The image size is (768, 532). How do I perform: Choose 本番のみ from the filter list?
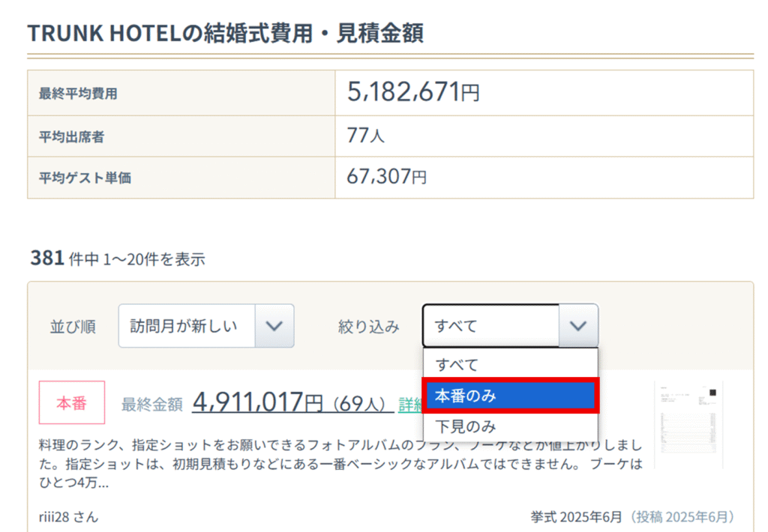(510, 396)
